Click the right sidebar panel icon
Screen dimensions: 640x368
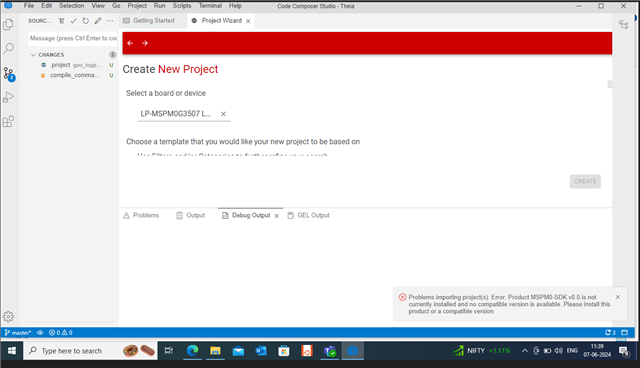(x=623, y=24)
